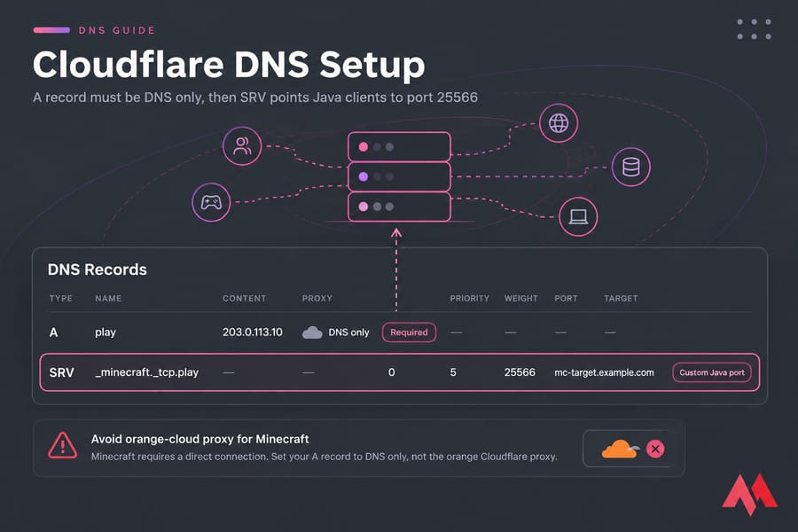The width and height of the screenshot is (798, 532).
Task: Click the SRV priority value 0
Action: pos(391,372)
